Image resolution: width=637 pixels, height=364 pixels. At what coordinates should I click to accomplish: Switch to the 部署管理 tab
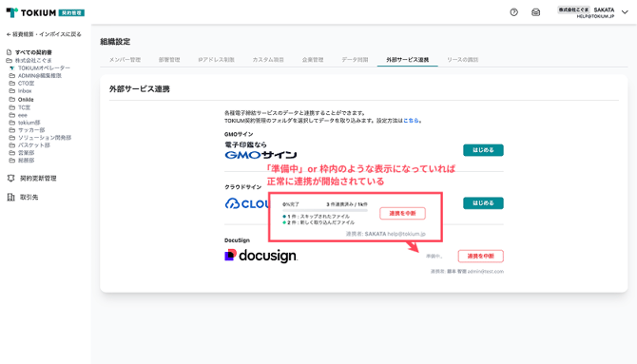[169, 60]
